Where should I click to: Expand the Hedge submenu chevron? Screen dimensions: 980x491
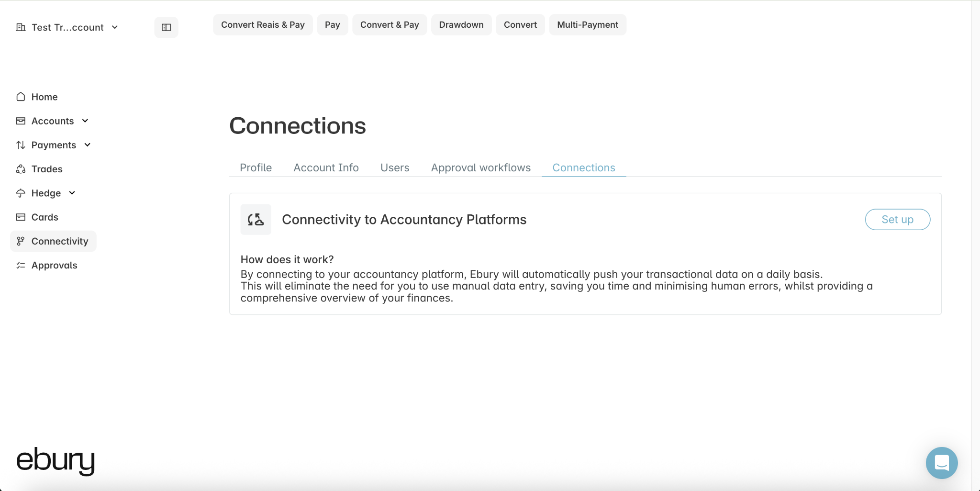tap(72, 193)
